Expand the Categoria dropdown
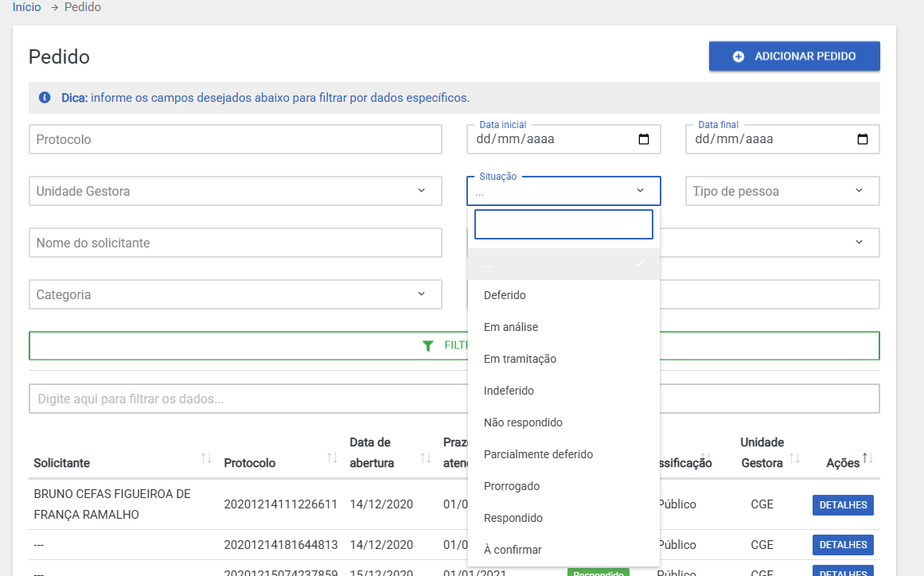Screen dimensions: 924x576 point(421,294)
